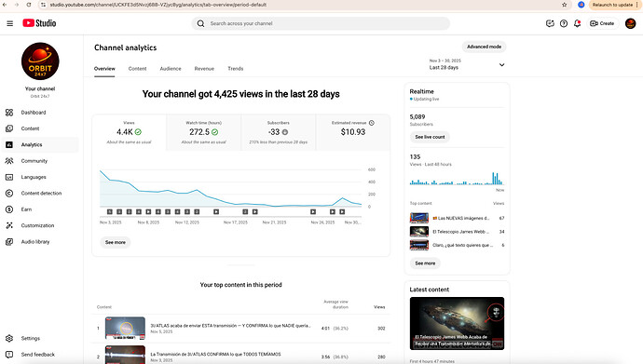The width and height of the screenshot is (643, 364).
Task: Click the chart video marker near Nov 26
Action: [313, 211]
